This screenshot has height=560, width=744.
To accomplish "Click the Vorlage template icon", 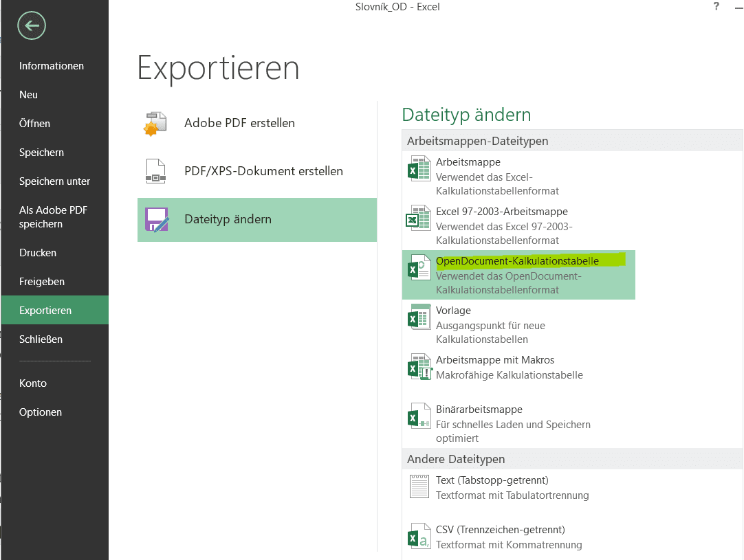I will (x=419, y=317).
